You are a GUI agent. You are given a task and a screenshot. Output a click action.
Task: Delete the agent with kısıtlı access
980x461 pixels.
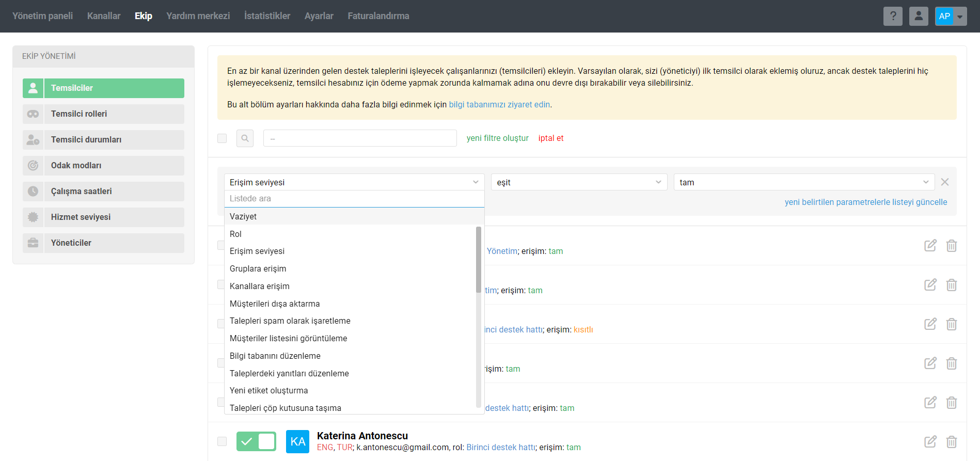952,324
